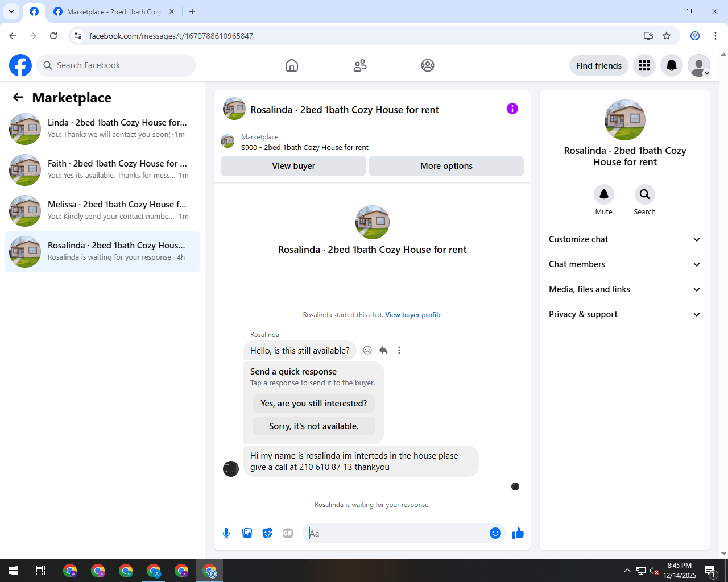Choose a GIF icon
The image size is (728, 582).
tap(288, 533)
